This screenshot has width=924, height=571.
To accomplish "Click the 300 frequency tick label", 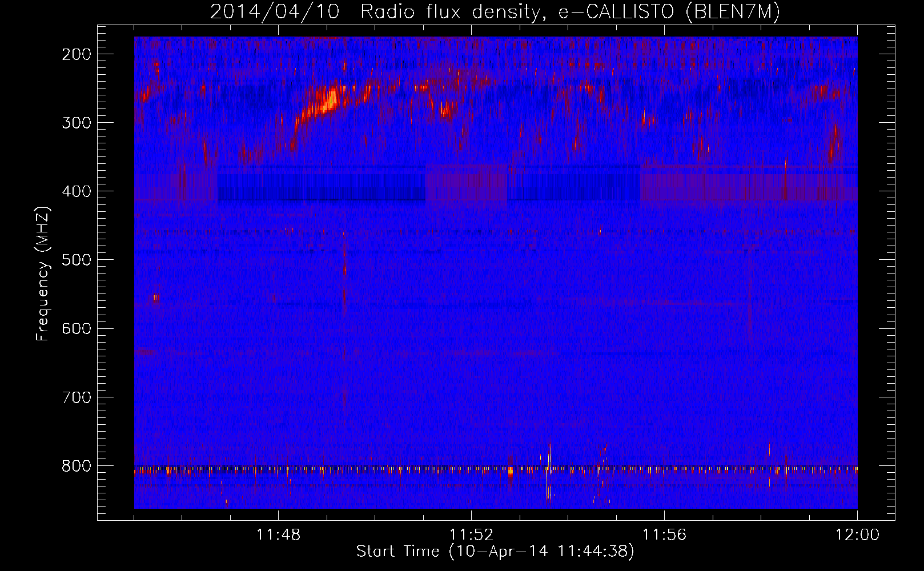I will [77, 123].
